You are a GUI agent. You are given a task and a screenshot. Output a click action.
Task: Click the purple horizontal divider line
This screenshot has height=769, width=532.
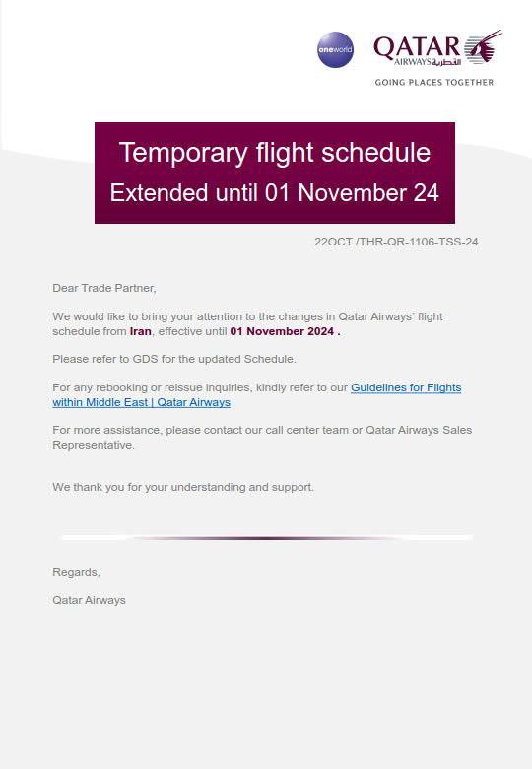tap(267, 538)
